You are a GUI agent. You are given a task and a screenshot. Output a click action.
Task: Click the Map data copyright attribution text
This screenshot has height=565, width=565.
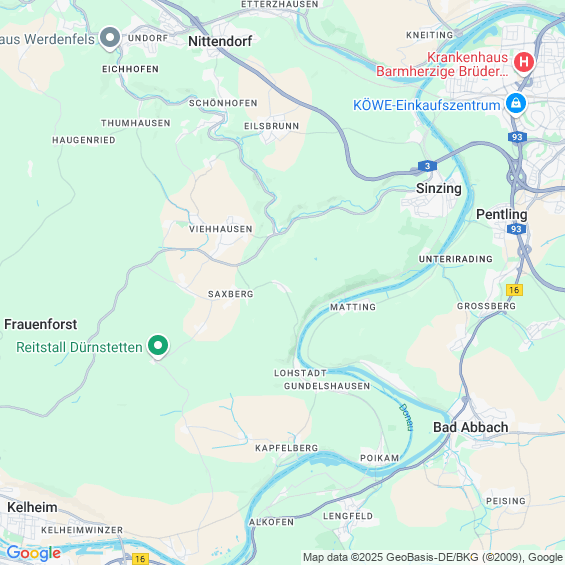pyautogui.click(x=433, y=557)
